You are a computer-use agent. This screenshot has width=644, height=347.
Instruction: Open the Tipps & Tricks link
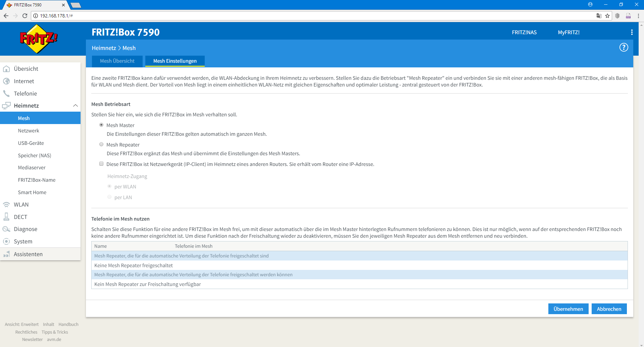pyautogui.click(x=55, y=332)
